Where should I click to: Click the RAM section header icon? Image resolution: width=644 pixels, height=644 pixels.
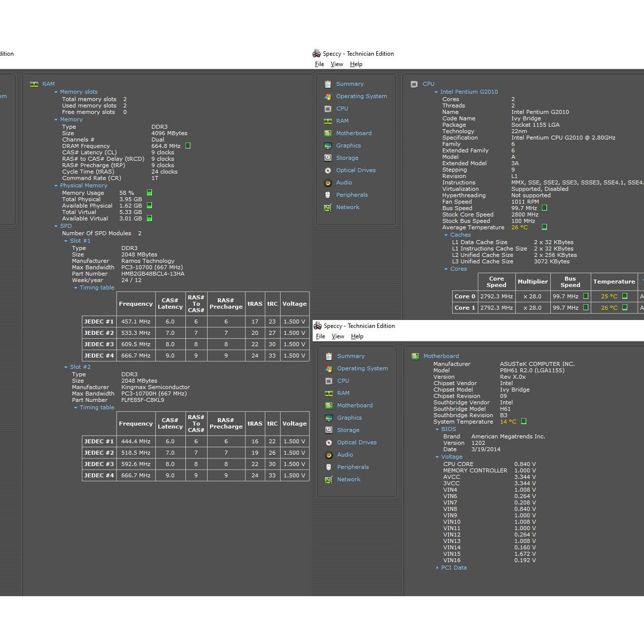point(34,84)
